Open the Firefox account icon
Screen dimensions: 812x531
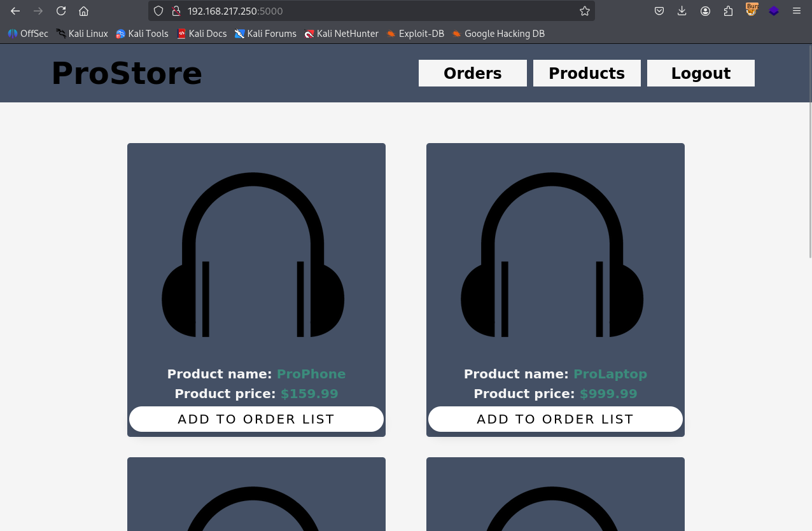[705, 11]
